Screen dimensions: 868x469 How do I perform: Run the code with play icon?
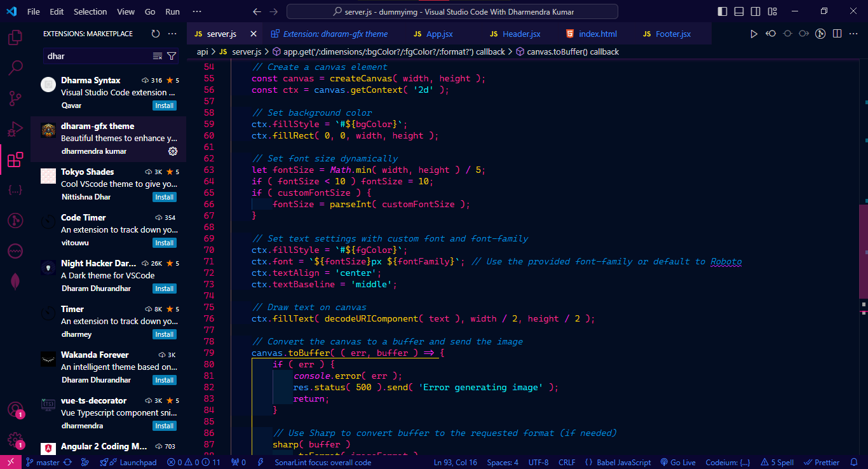(754, 34)
